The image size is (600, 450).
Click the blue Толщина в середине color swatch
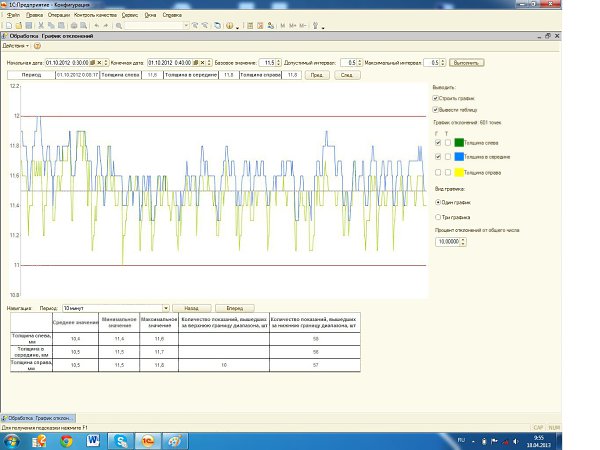[460, 157]
